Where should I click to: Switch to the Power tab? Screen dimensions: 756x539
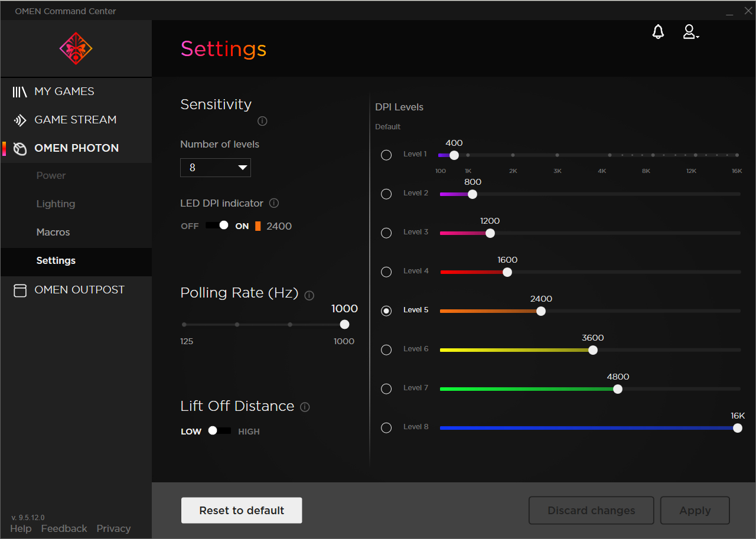[51, 175]
